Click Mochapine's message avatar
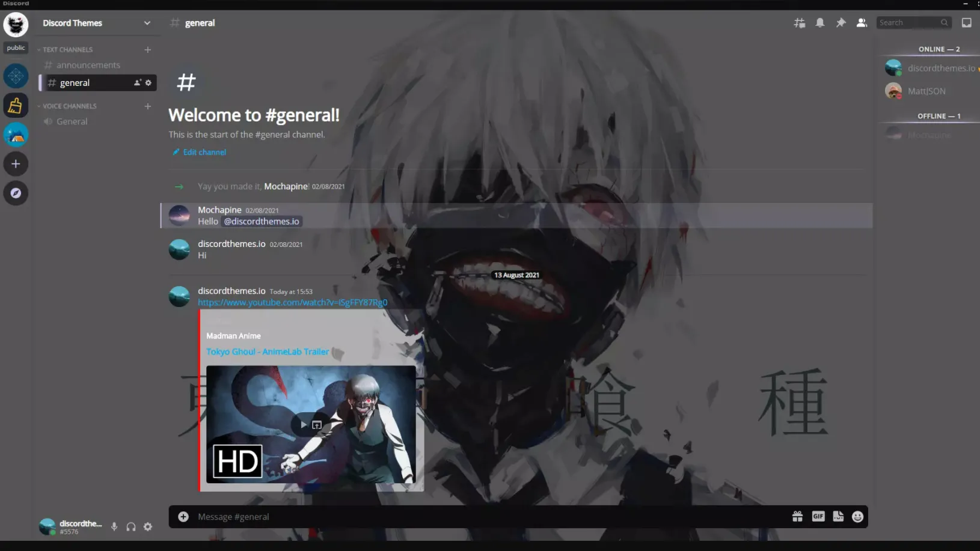 click(179, 216)
